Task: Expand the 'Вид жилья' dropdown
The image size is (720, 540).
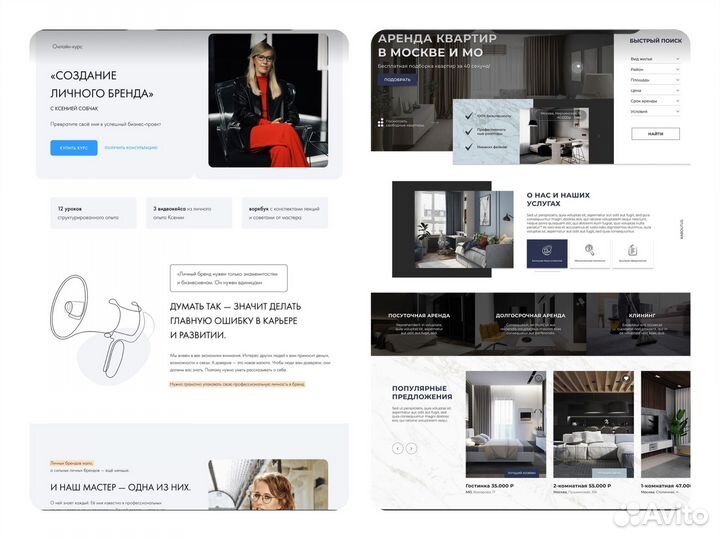Action: coord(655,59)
